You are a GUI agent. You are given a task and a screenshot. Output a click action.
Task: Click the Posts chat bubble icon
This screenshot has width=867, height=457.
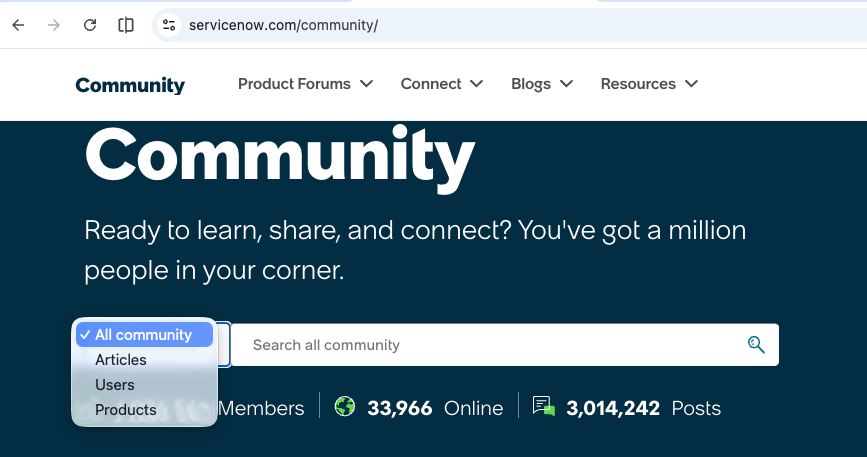point(544,406)
